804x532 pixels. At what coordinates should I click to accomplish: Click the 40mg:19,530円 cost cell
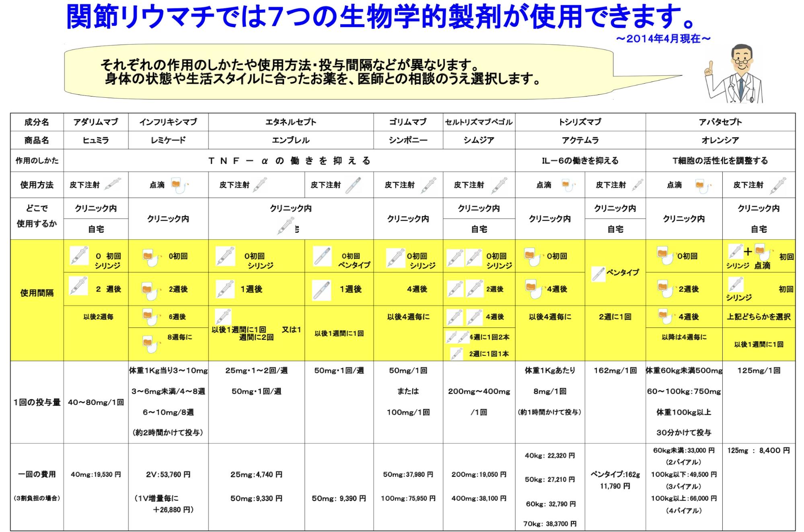(96, 474)
